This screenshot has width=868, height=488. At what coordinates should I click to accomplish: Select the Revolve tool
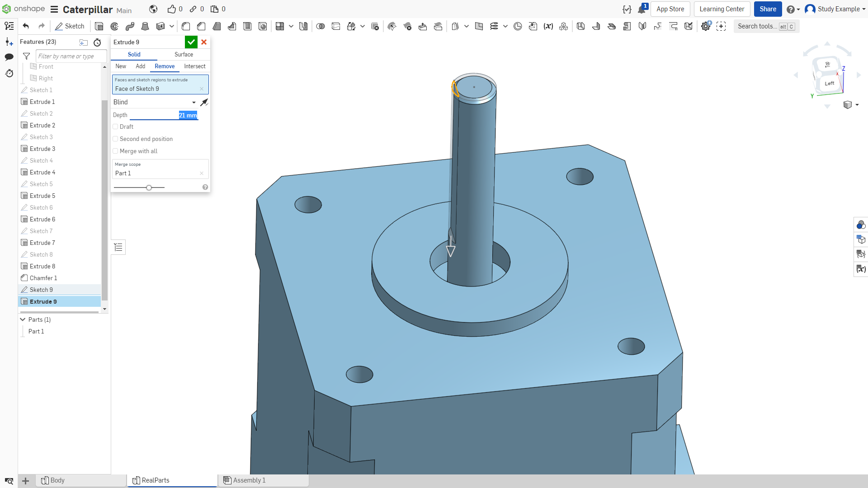point(114,26)
